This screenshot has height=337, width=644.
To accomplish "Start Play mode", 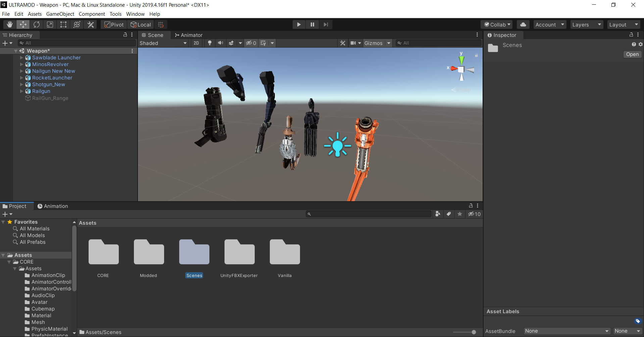I will pyautogui.click(x=299, y=24).
